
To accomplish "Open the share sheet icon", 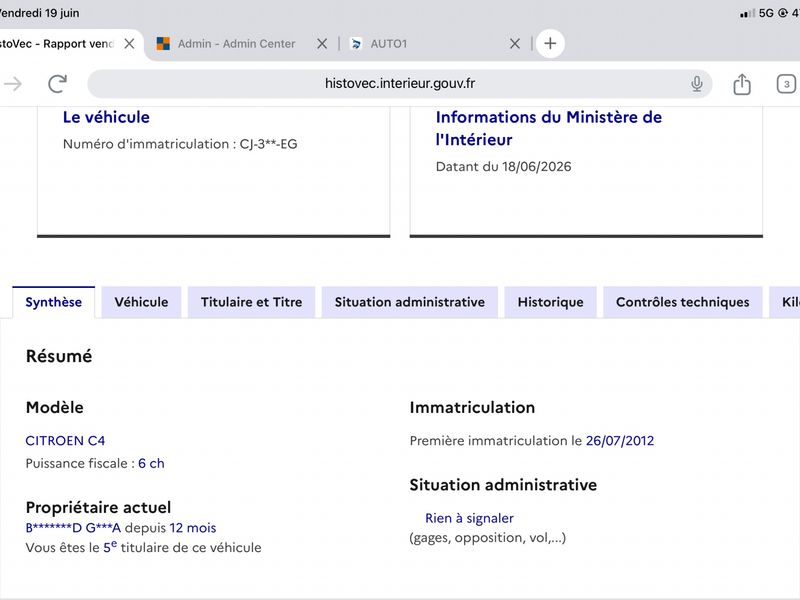I will click(742, 84).
